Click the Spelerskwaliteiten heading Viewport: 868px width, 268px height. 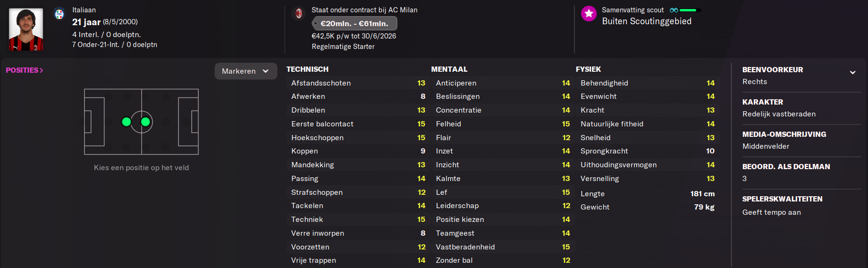click(782, 199)
